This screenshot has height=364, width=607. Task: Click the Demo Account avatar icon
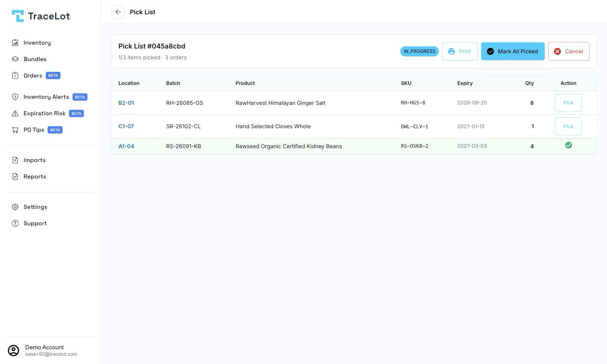click(x=14, y=351)
